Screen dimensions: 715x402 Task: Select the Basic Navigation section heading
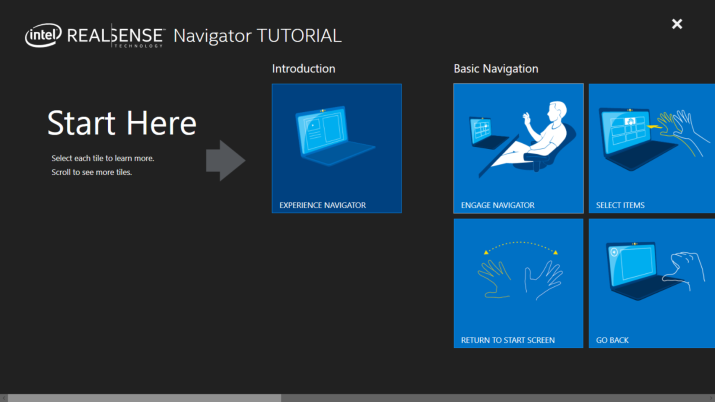pos(496,69)
